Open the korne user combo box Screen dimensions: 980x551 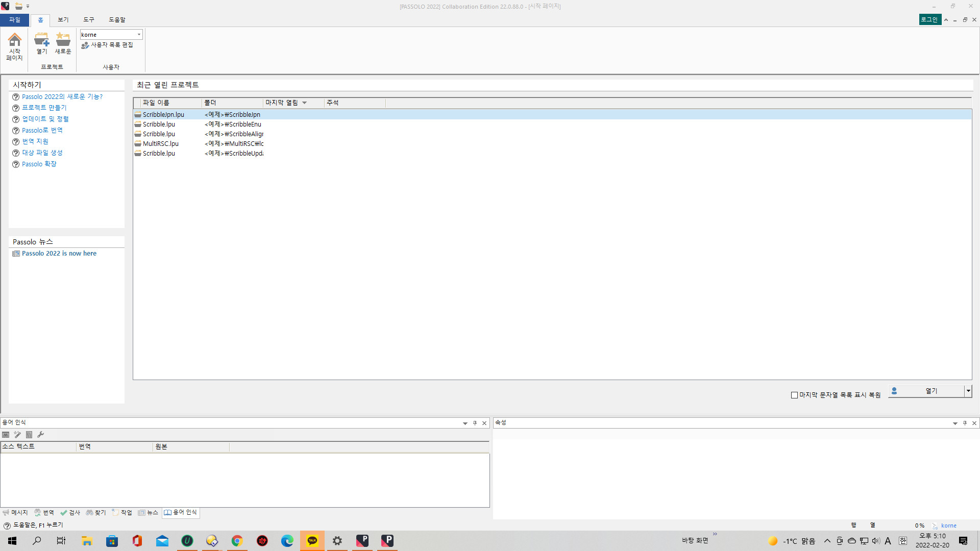point(111,35)
